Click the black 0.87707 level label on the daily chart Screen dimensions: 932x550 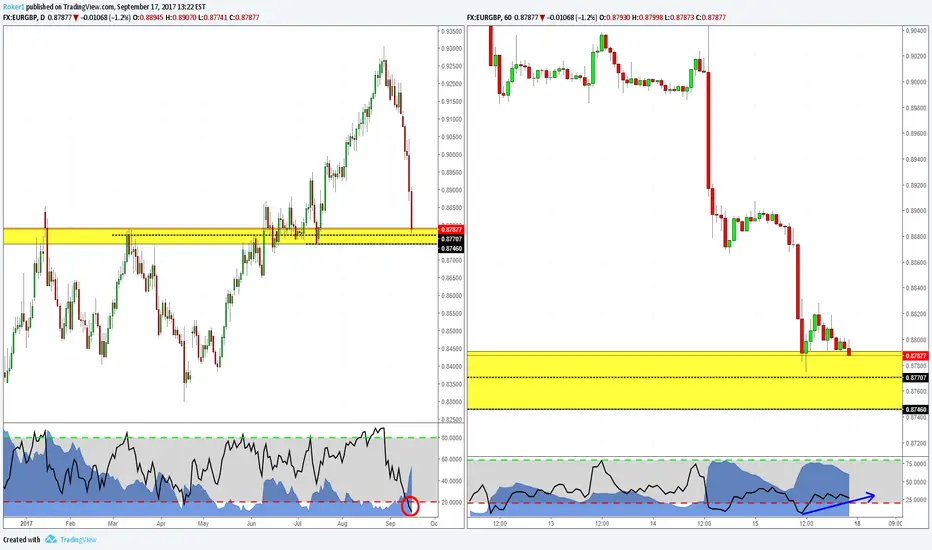[x=451, y=239]
